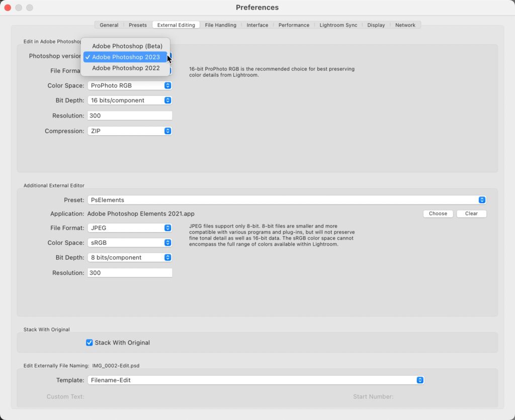This screenshot has height=420, width=515.
Task: Open the sRGB Color Space dropdown
Action: coord(130,243)
